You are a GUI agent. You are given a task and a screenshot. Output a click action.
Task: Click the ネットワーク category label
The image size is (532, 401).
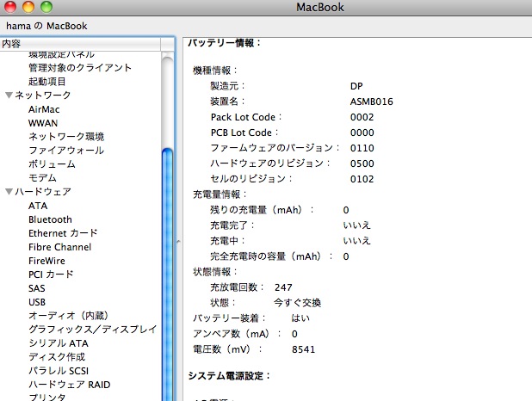(43, 95)
